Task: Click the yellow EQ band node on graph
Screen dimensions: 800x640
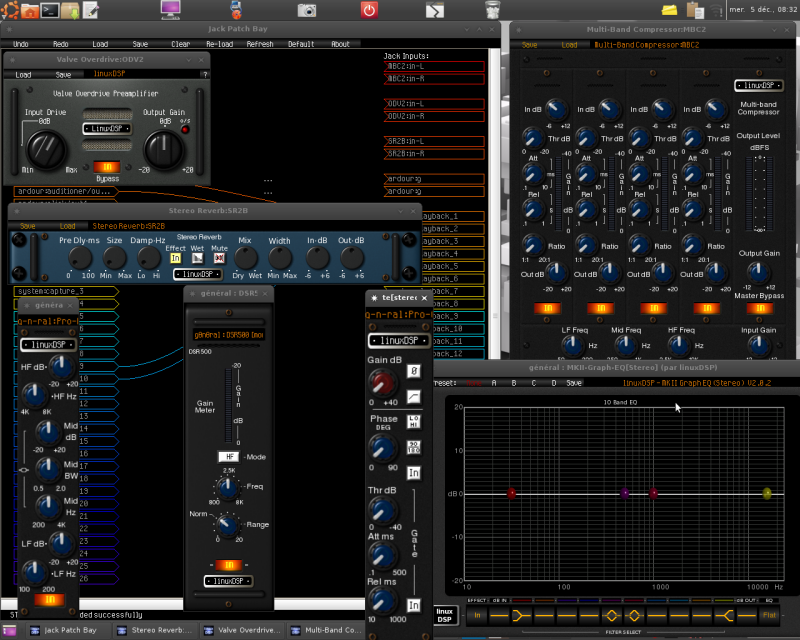Action: 767,493
